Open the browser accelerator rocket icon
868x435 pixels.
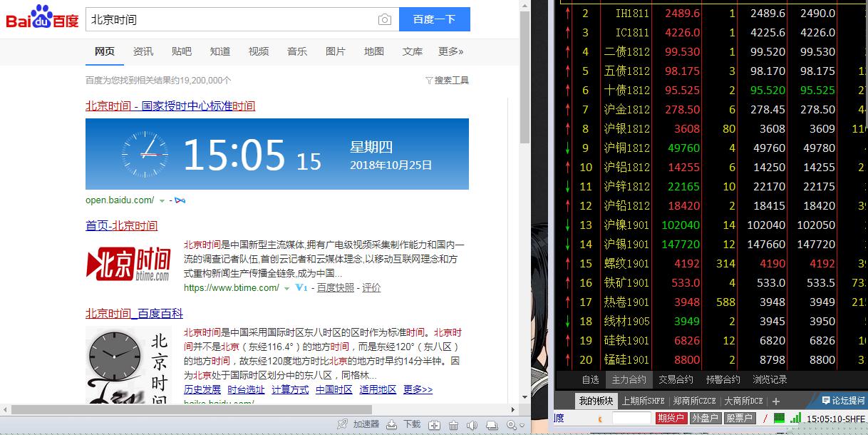pyautogui.click(x=343, y=424)
